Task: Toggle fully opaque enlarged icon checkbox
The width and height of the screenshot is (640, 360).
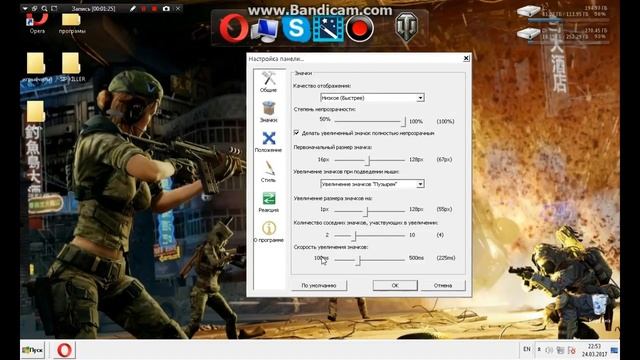Action: point(296,133)
